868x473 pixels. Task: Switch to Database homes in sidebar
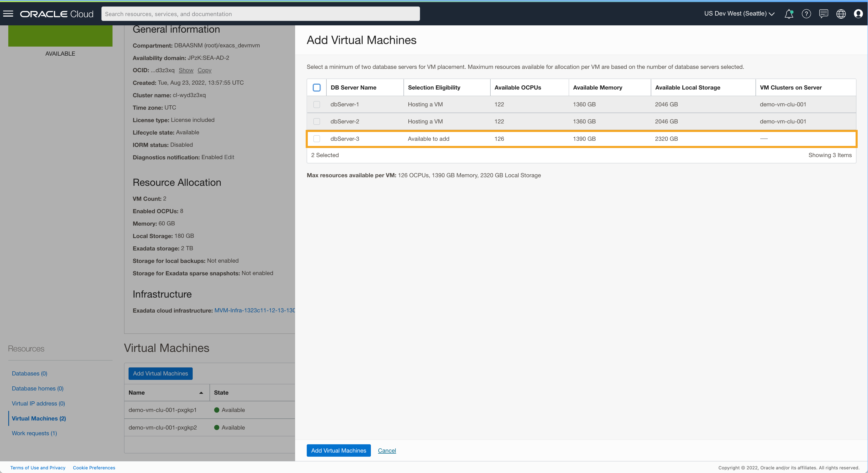[x=38, y=388]
